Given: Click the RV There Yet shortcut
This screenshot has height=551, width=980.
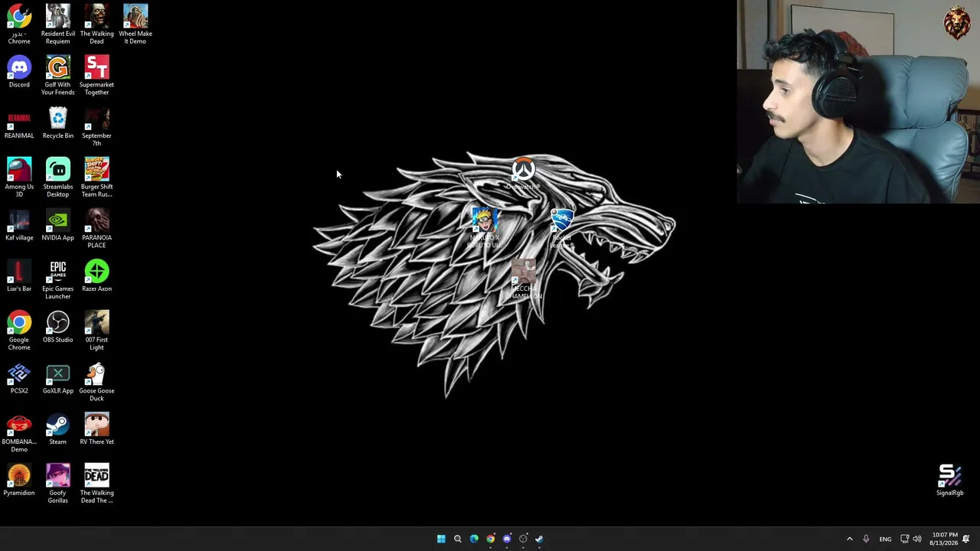Looking at the screenshot, I should [x=96, y=429].
